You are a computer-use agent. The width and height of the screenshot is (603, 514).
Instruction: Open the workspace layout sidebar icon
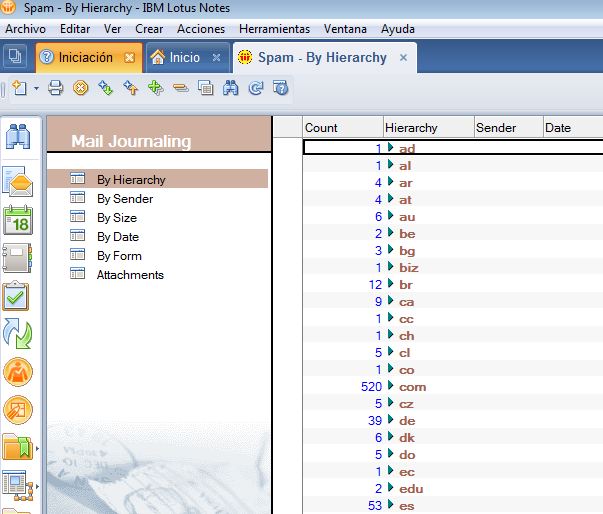pos(17,486)
